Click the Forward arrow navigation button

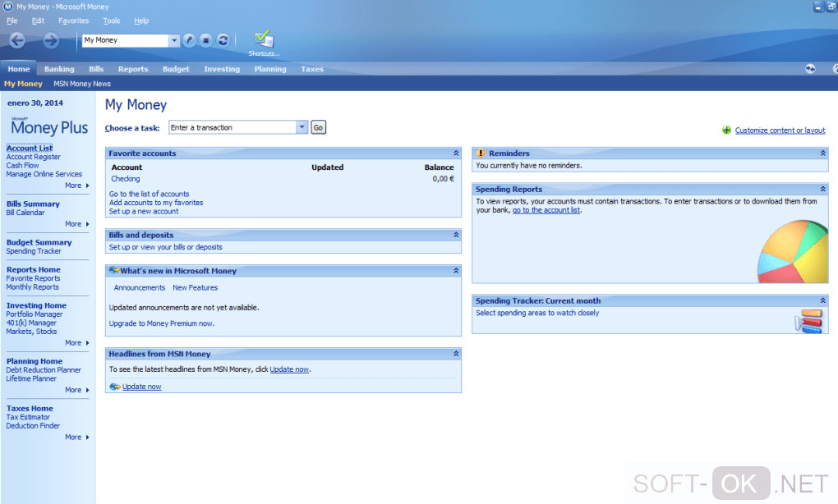(51, 40)
